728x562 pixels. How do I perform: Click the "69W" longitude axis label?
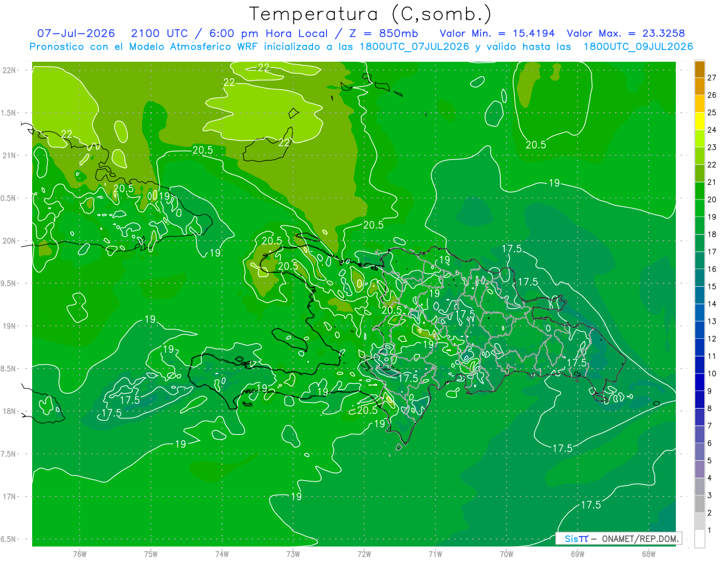click(x=577, y=554)
